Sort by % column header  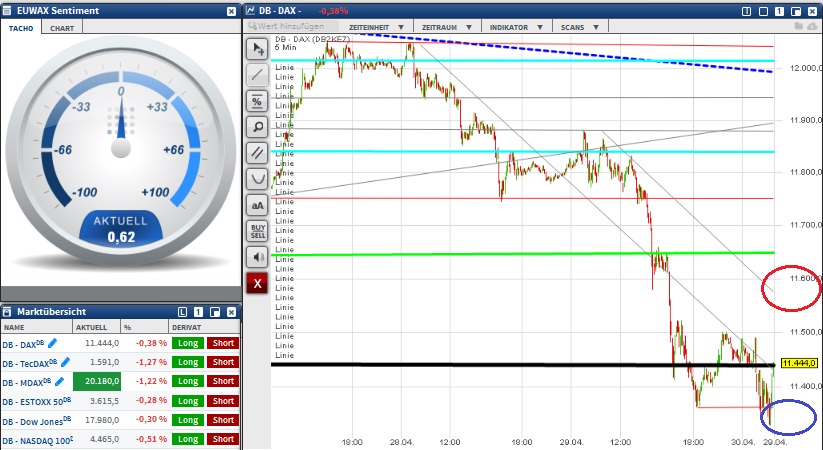[x=144, y=327]
